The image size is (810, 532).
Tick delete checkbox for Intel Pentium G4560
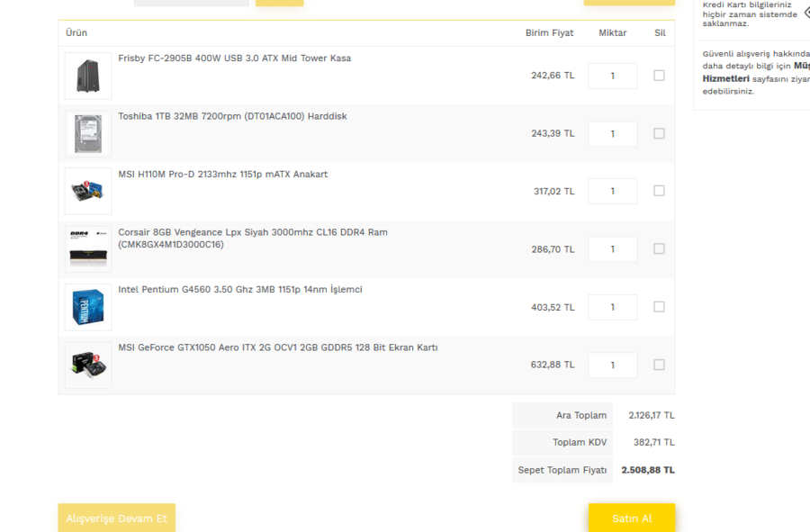coord(659,307)
